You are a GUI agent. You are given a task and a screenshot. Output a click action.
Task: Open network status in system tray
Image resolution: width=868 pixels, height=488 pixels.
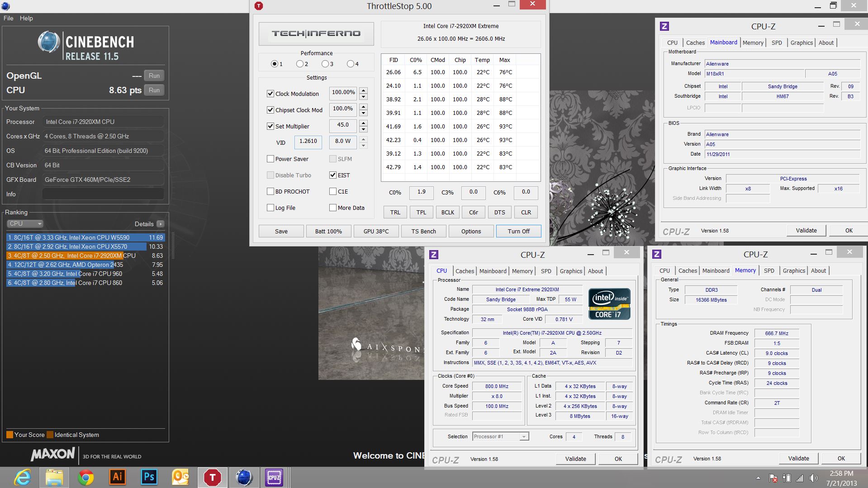[800, 478]
